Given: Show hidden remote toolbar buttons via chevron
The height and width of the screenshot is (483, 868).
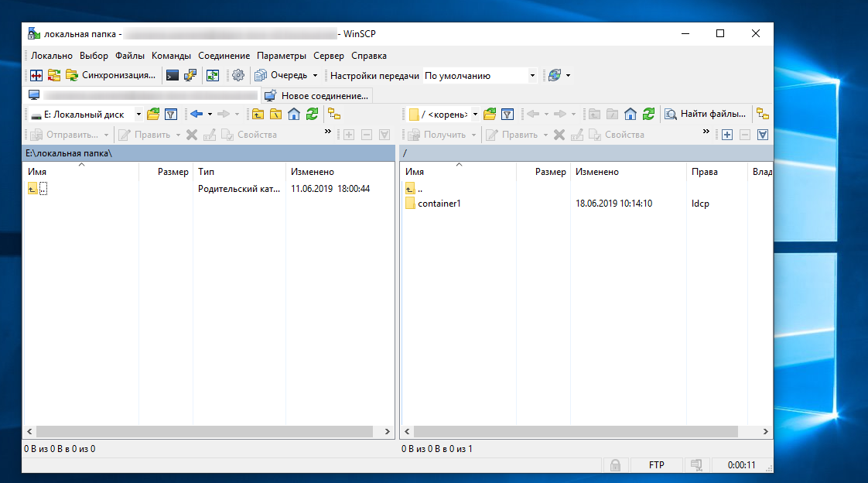Looking at the screenshot, I should 706,132.
